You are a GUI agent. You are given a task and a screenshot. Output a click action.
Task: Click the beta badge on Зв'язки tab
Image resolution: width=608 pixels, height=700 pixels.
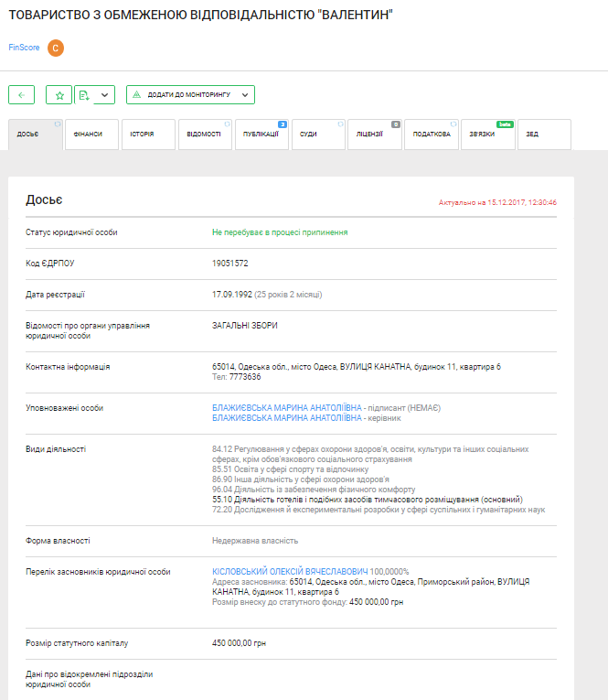(504, 124)
